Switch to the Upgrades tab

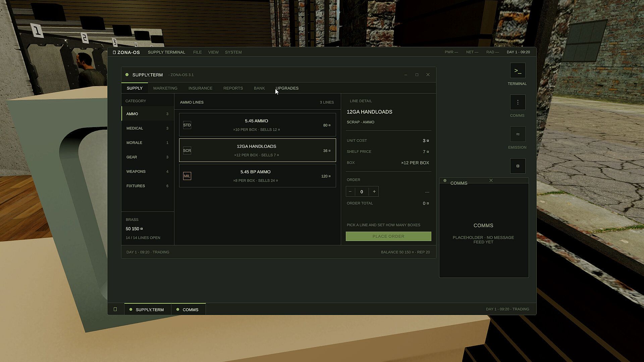[287, 88]
